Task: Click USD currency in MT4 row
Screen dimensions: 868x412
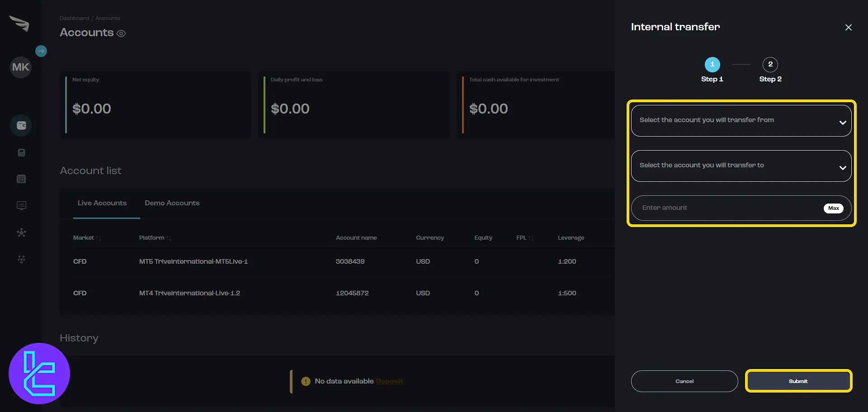Action: coord(423,293)
